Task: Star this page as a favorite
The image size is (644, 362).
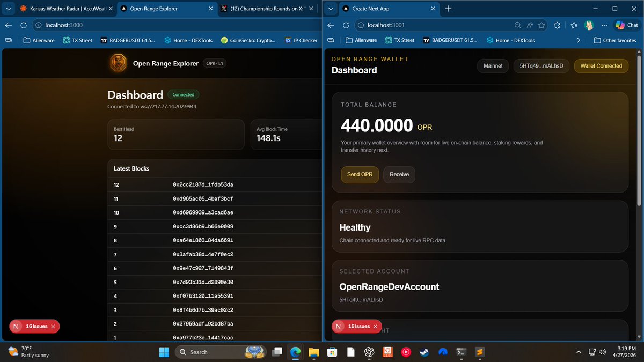Action: point(542,25)
